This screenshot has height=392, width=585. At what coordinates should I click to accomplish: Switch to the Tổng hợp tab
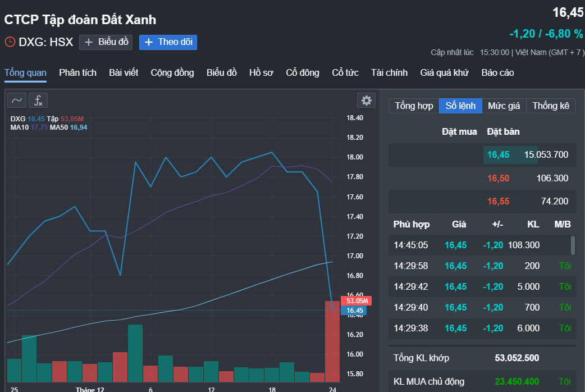pyautogui.click(x=414, y=106)
